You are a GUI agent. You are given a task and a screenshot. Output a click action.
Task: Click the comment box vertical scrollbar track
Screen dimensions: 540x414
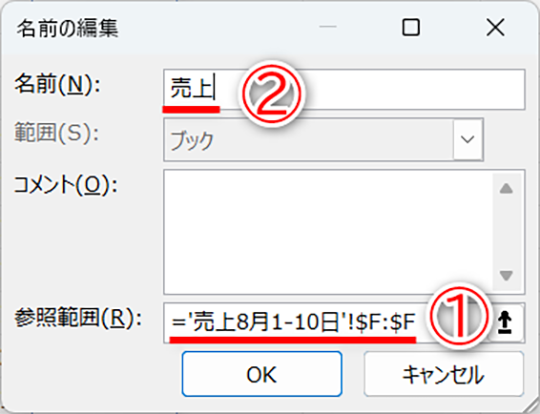coord(506,232)
